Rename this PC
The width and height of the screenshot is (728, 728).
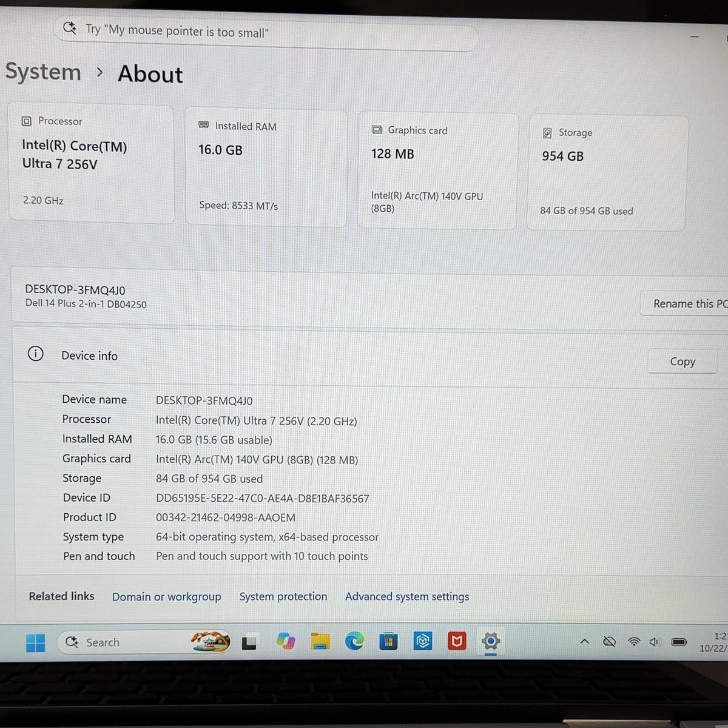pos(684,303)
